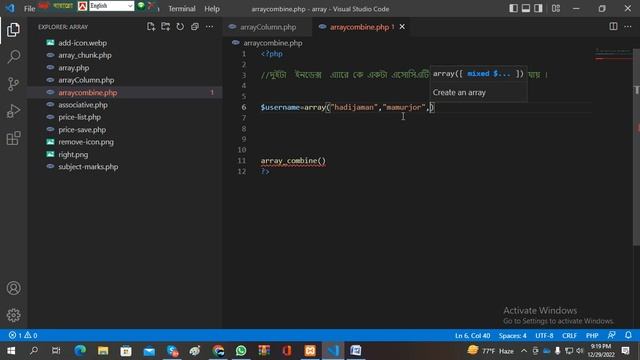Collapse all folders in Explorer
640x360 pixels.
click(x=195, y=27)
